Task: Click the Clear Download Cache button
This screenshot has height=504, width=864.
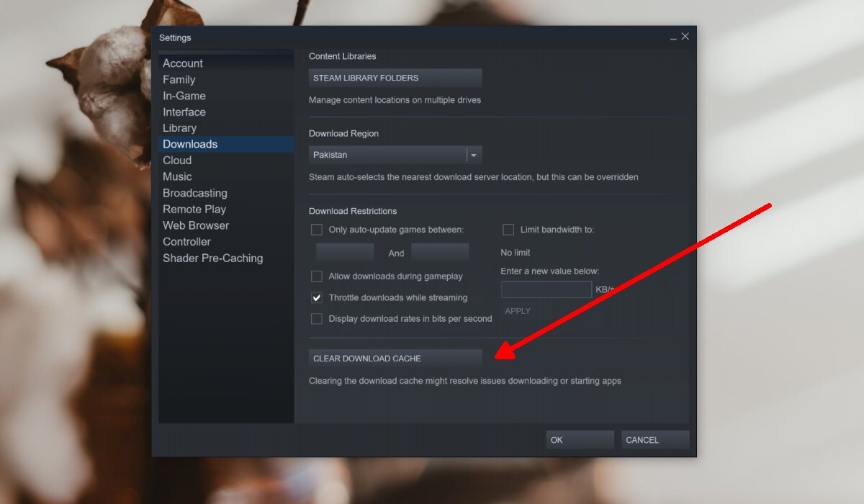Action: pos(395,358)
